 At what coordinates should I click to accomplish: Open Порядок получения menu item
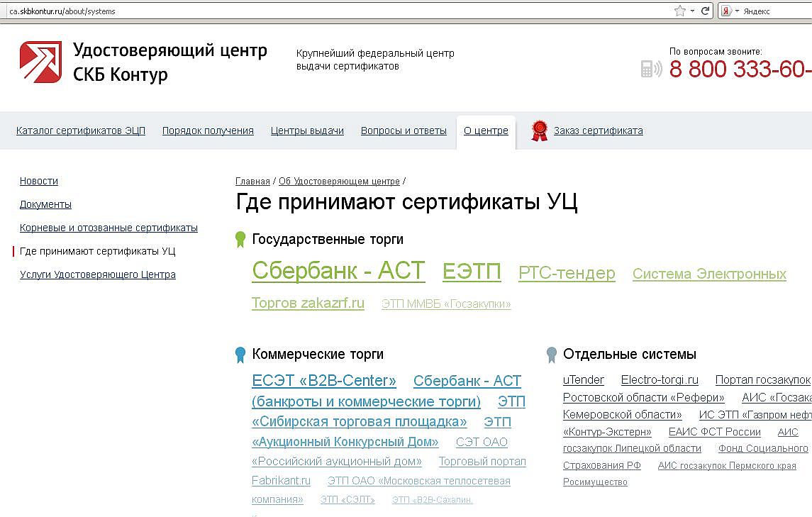pyautogui.click(x=208, y=130)
